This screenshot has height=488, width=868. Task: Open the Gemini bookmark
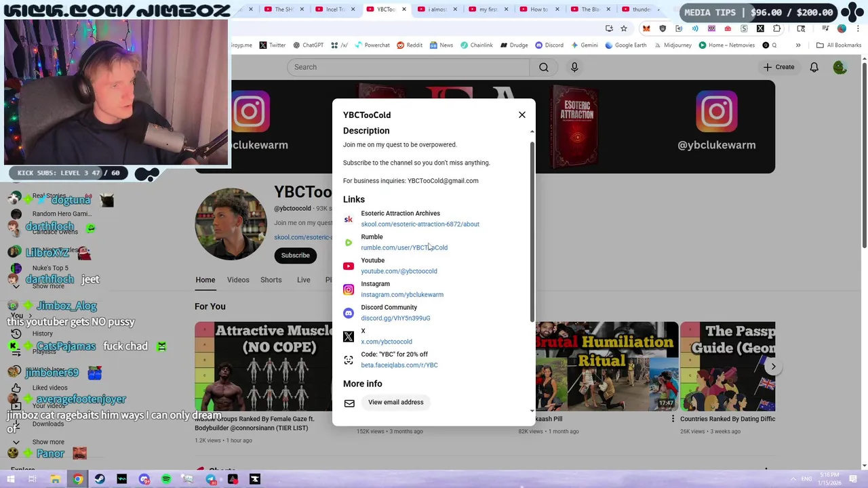584,45
